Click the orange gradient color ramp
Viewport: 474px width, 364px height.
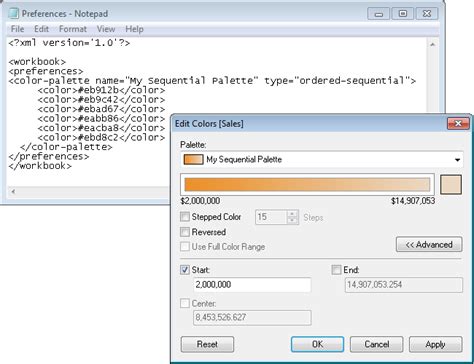(307, 184)
